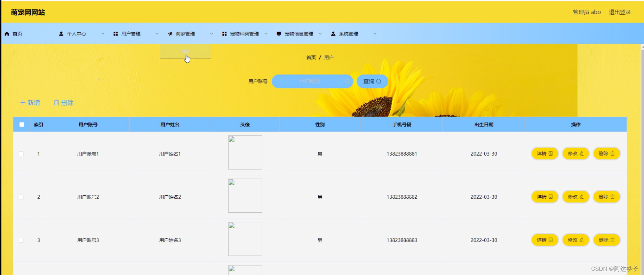Click the trash icon in row 1 删除 button

tap(613, 154)
